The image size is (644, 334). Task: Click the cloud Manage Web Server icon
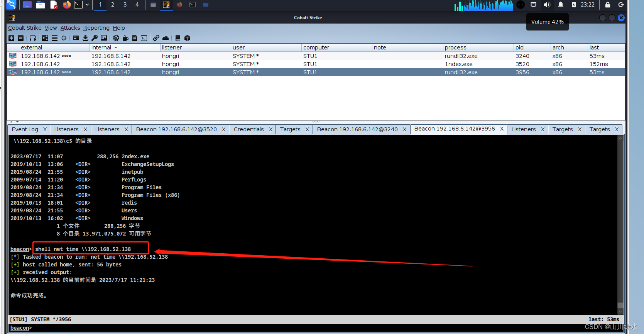click(166, 38)
